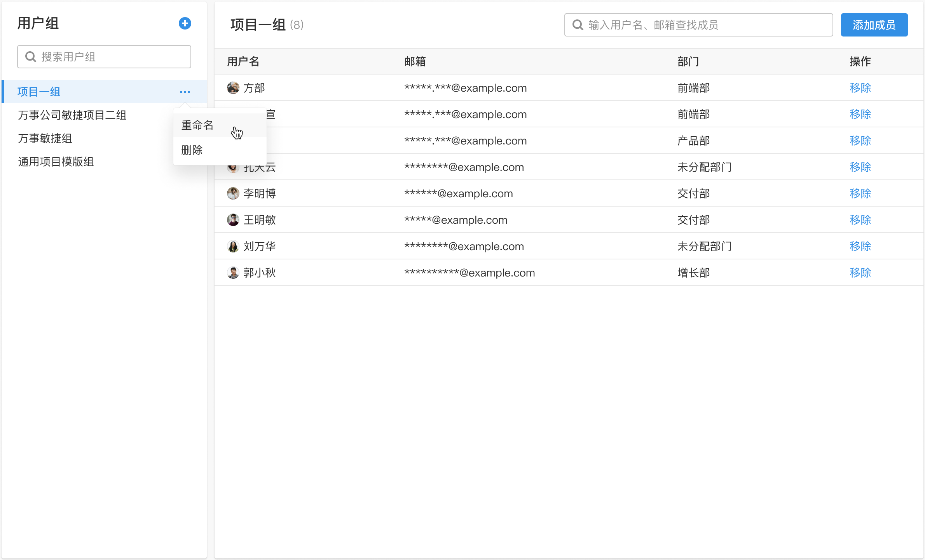The width and height of the screenshot is (925, 560).
Task: Click the 项目一组 (8) page title
Action: pos(267,25)
